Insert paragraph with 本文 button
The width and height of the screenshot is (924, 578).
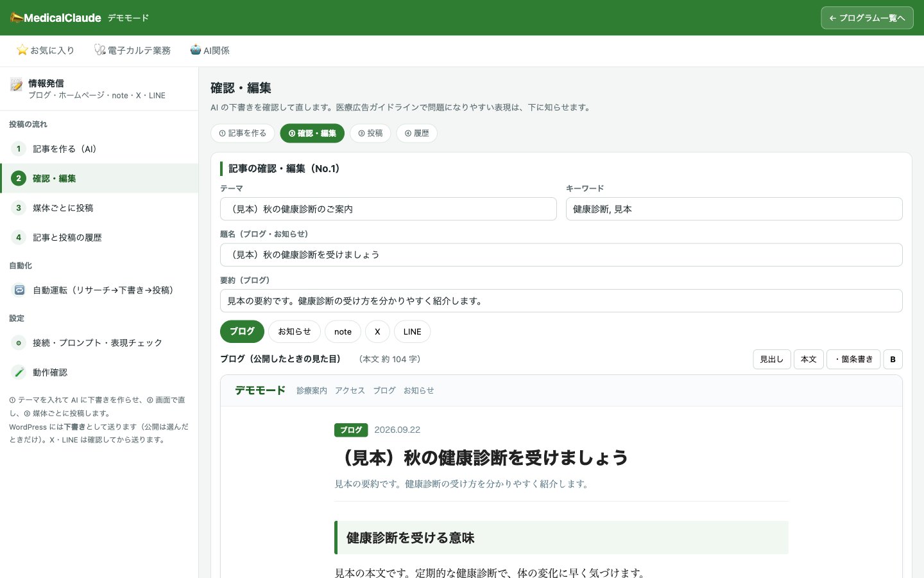click(809, 360)
